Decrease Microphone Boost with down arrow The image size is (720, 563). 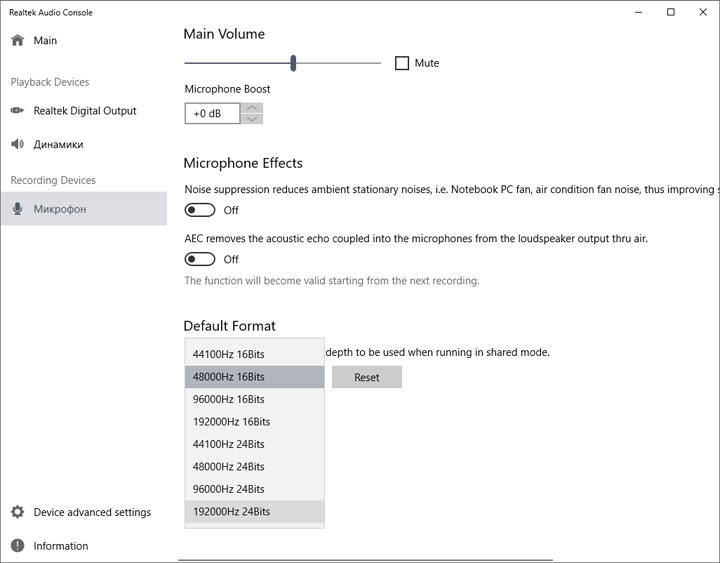tap(253, 119)
